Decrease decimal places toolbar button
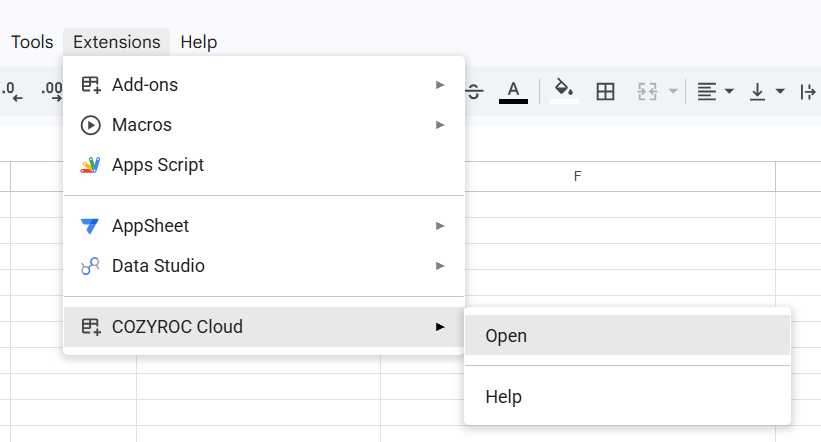821x442 pixels. (13, 92)
